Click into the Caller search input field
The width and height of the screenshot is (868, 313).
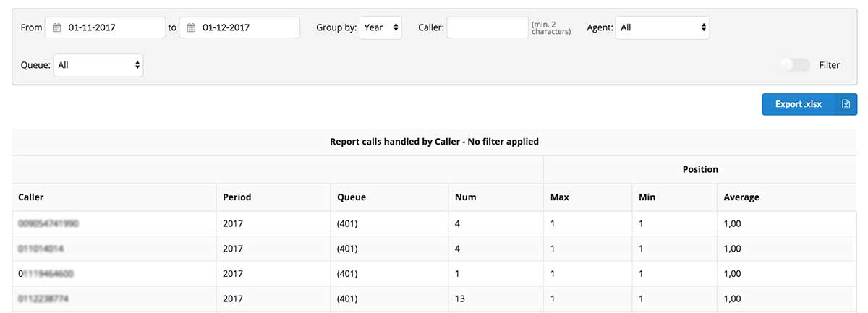click(488, 27)
